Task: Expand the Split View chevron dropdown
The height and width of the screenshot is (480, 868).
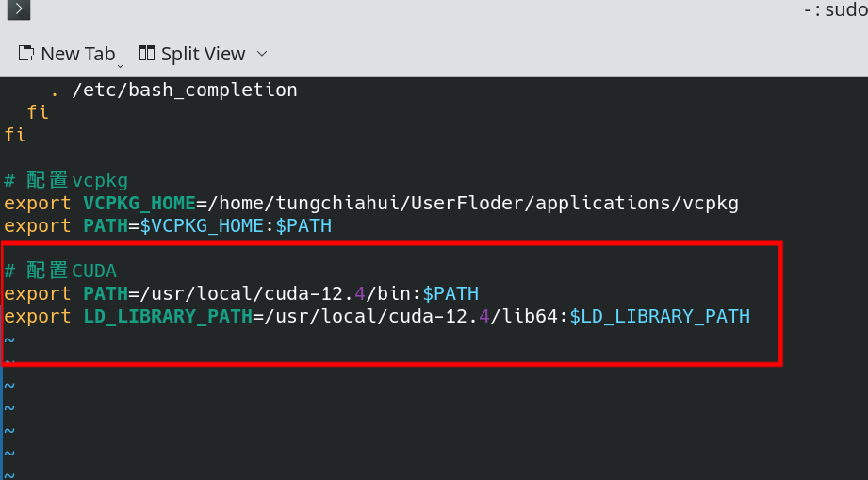Action: (x=262, y=54)
